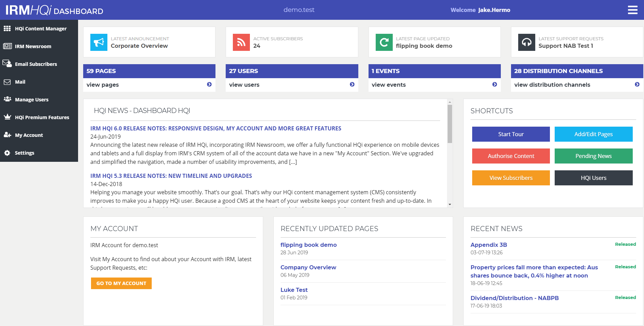
Task: Open the hamburger menu icon
Action: click(632, 10)
